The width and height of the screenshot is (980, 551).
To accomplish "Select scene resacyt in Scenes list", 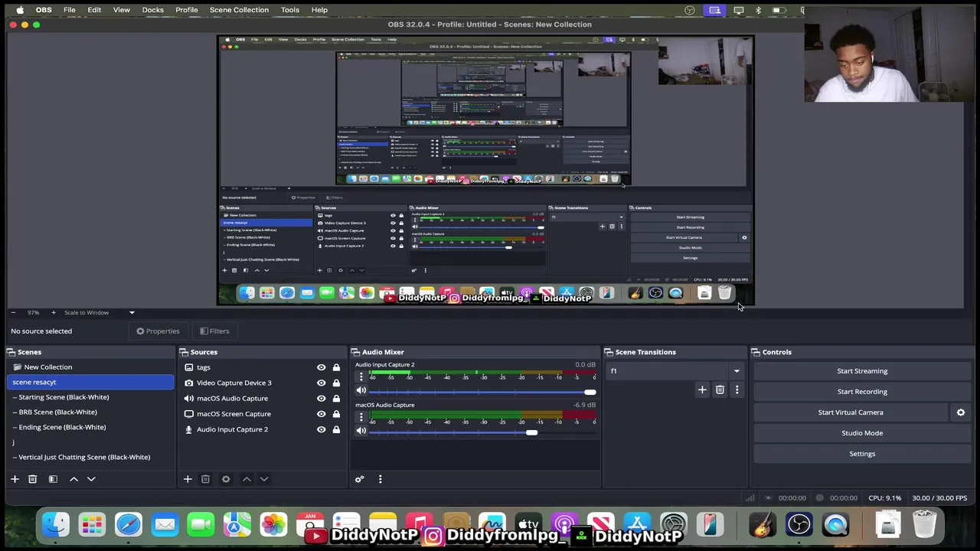I will tap(90, 382).
